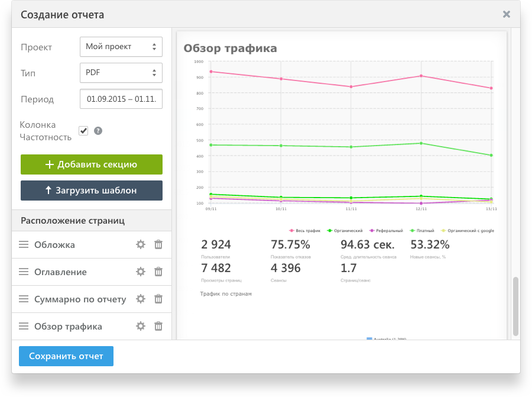Toggle Органический с google legend entry
The image size is (532, 397).
(x=468, y=231)
